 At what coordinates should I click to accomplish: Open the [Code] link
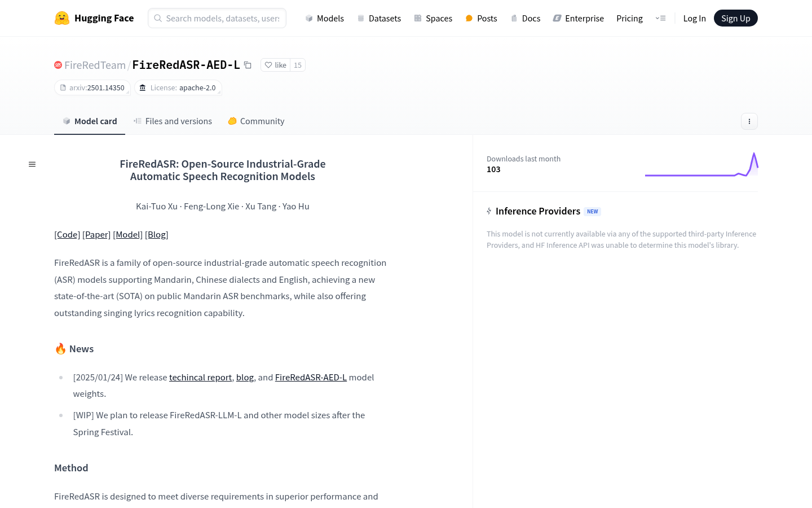[x=67, y=234]
